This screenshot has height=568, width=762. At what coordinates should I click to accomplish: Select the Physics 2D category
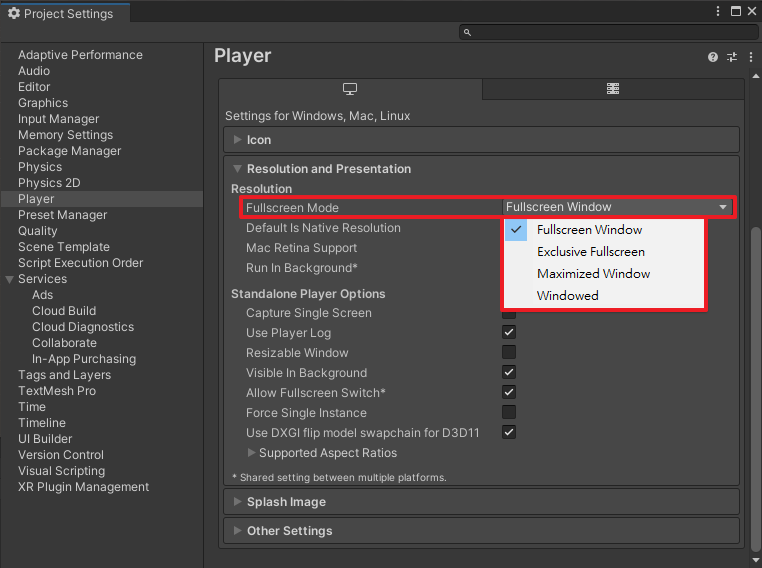click(x=49, y=183)
